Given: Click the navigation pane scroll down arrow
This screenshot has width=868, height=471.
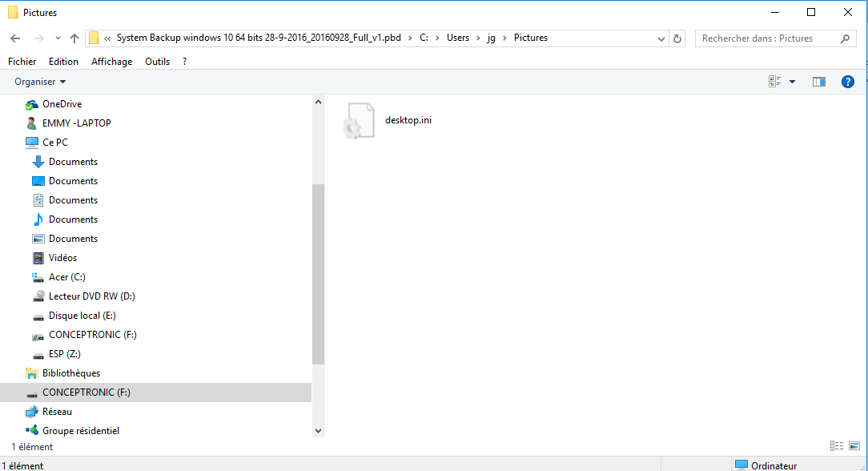Looking at the screenshot, I should 318,431.
